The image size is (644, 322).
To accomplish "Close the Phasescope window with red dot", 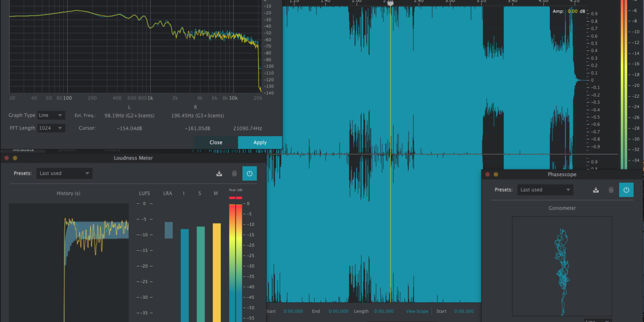I will pyautogui.click(x=488, y=175).
